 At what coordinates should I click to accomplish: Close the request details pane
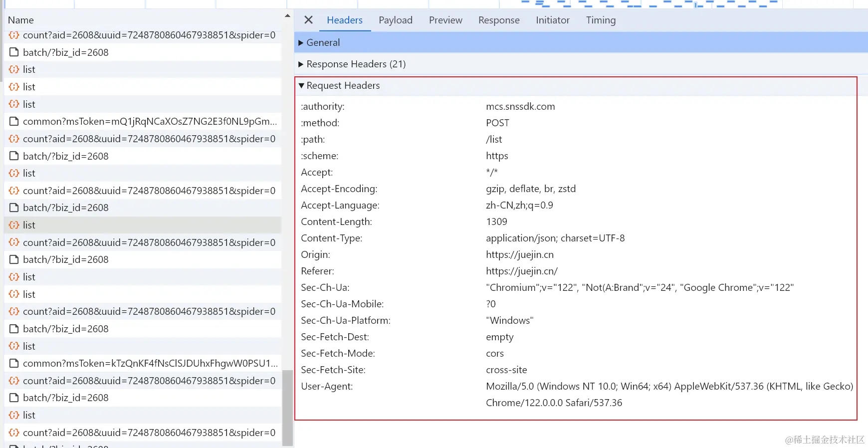[308, 20]
